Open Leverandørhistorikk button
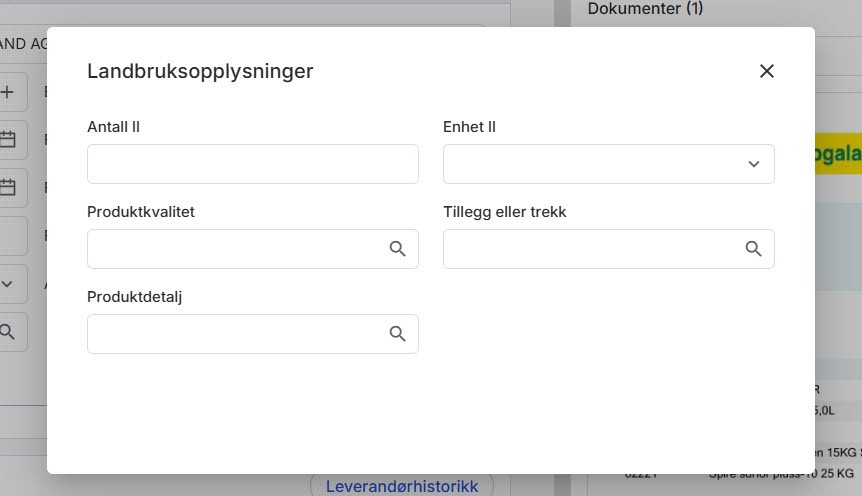Viewport: 862px width, 496px height. click(402, 486)
